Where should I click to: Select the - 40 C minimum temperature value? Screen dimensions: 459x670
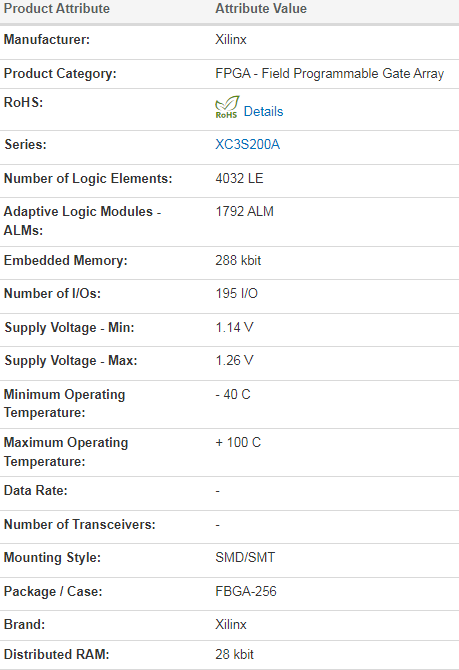coord(233,394)
